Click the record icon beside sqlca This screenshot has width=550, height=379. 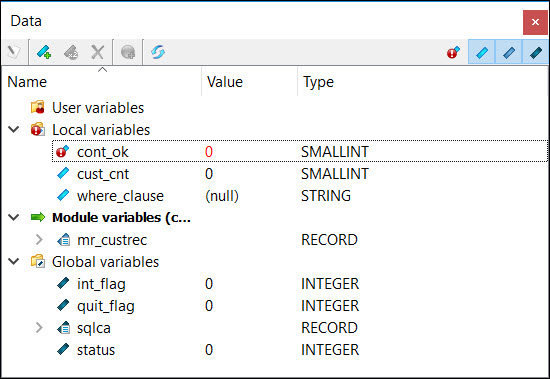click(x=63, y=328)
